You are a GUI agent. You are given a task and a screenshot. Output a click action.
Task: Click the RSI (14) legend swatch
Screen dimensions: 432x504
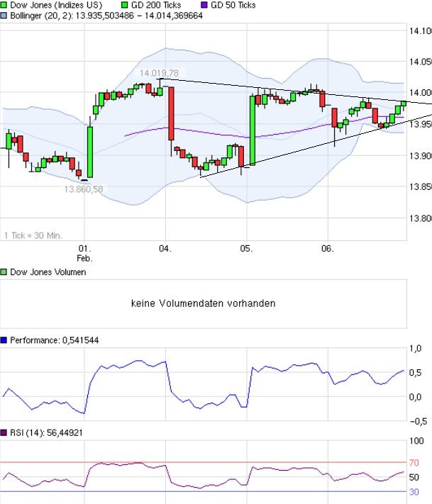point(4,432)
